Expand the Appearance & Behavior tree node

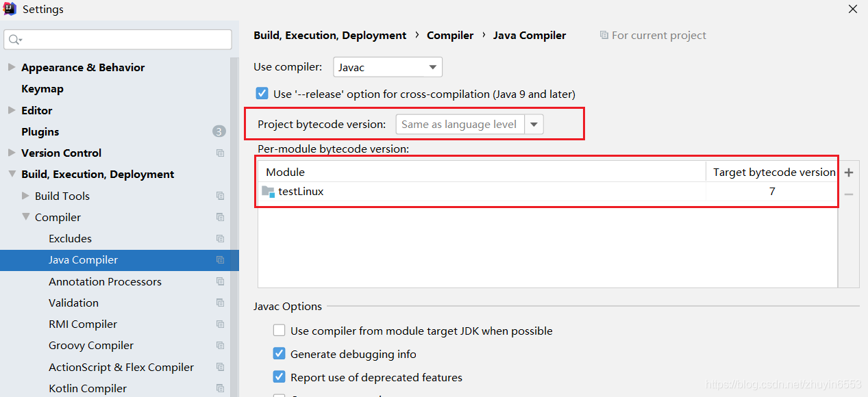(12, 67)
